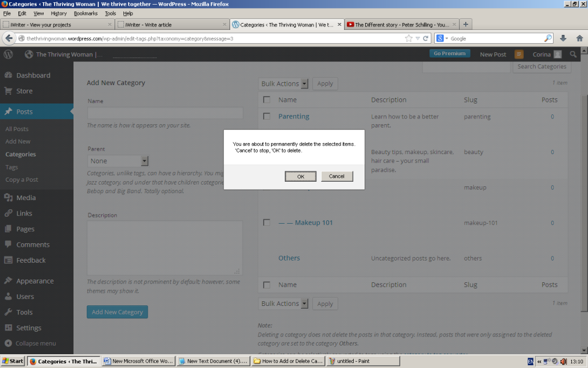Image resolution: width=588 pixels, height=368 pixels.
Task: Click the WordPress logo in admin bar
Action: pos(8,55)
